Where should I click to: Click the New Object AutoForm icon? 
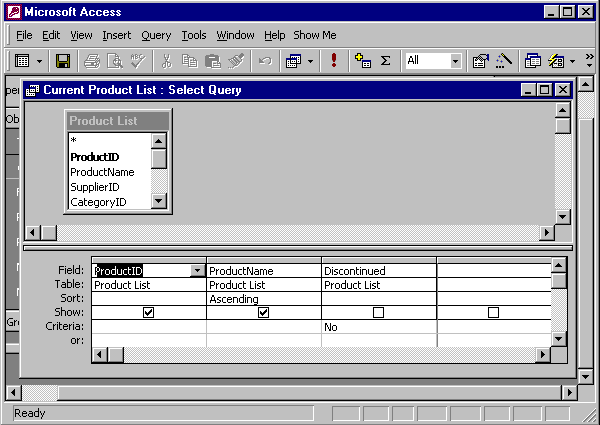556,61
